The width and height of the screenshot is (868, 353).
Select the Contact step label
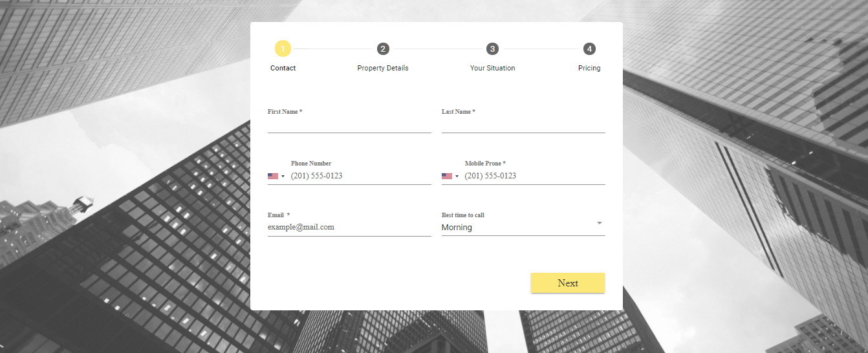point(283,68)
